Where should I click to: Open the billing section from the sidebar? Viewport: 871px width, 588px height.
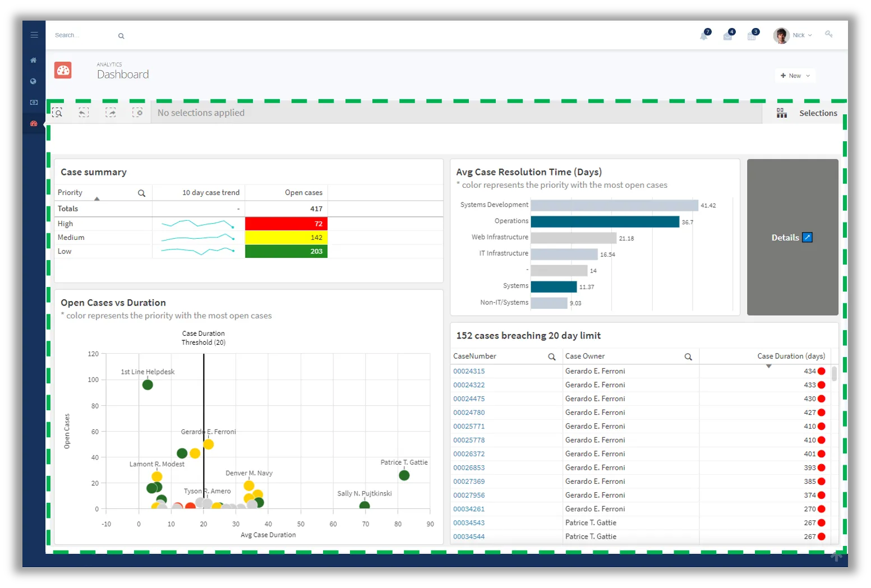(34, 103)
